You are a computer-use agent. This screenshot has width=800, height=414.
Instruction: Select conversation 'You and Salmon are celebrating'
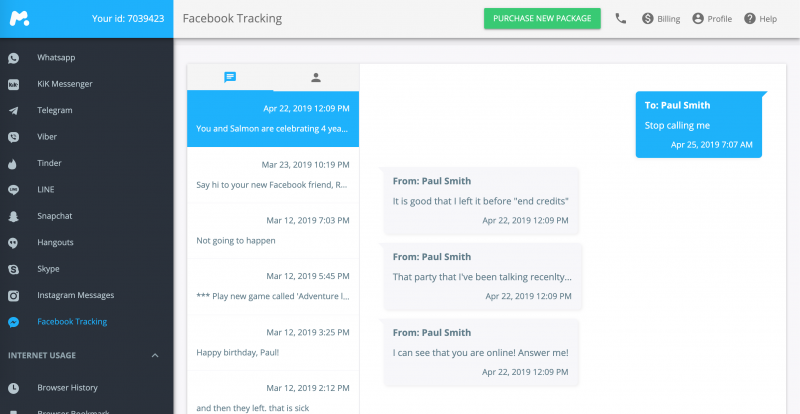[273, 119]
